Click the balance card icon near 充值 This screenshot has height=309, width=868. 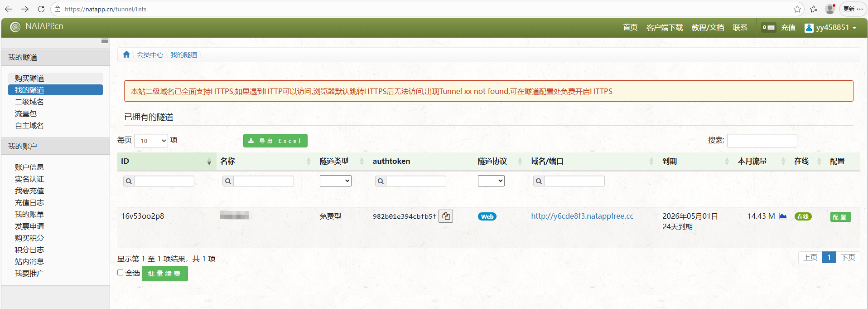pyautogui.click(x=769, y=27)
